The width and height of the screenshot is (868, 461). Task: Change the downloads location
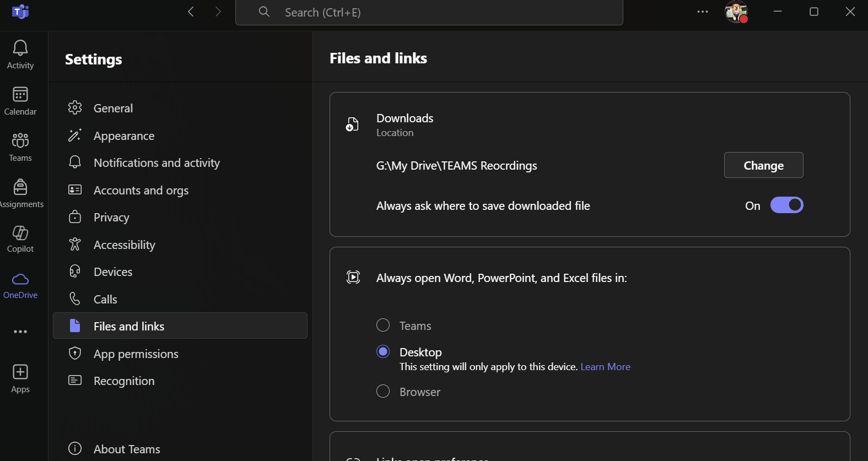point(763,165)
